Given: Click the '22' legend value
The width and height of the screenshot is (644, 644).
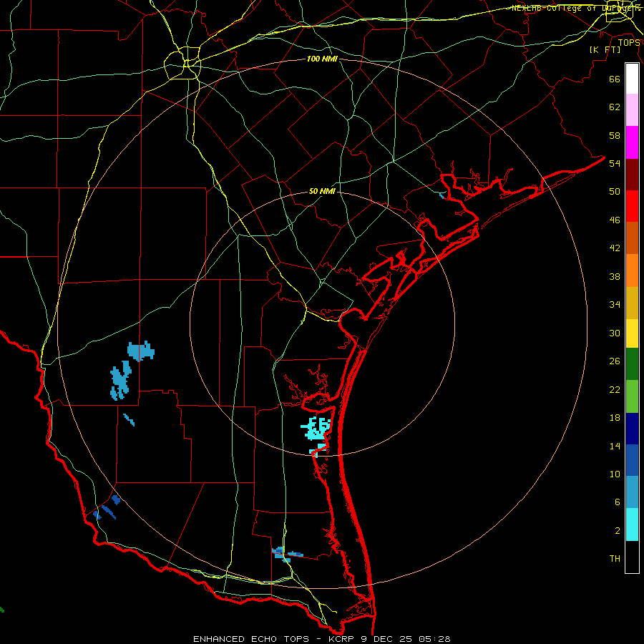Looking at the screenshot, I should (615, 389).
